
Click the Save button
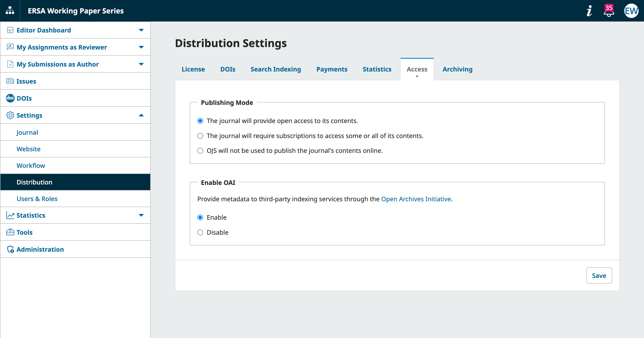599,275
